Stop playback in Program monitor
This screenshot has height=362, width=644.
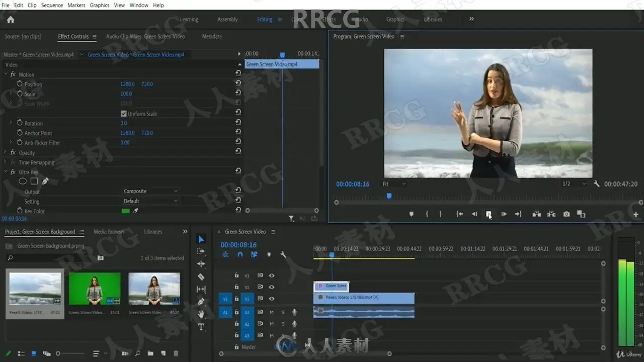pyautogui.click(x=489, y=214)
